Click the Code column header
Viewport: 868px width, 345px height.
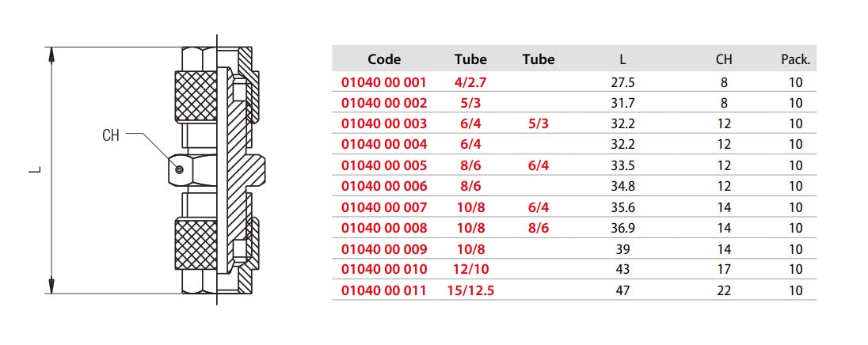tap(384, 59)
